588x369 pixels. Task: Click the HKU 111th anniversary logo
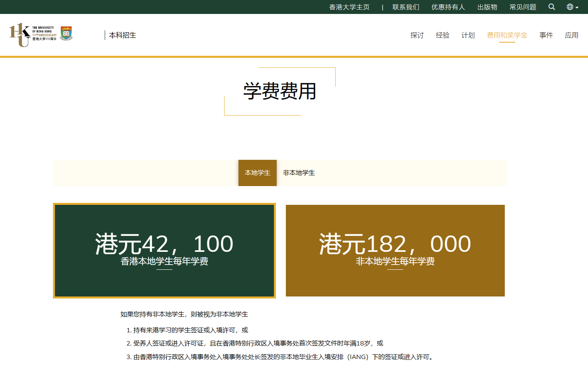click(x=32, y=35)
